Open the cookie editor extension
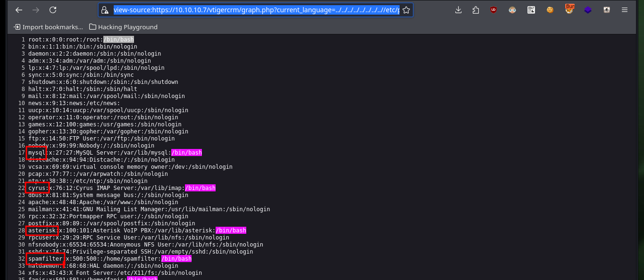 point(550,10)
